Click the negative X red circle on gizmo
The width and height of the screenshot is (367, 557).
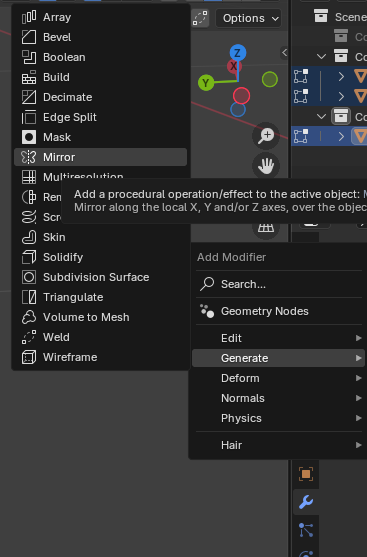(x=242, y=96)
